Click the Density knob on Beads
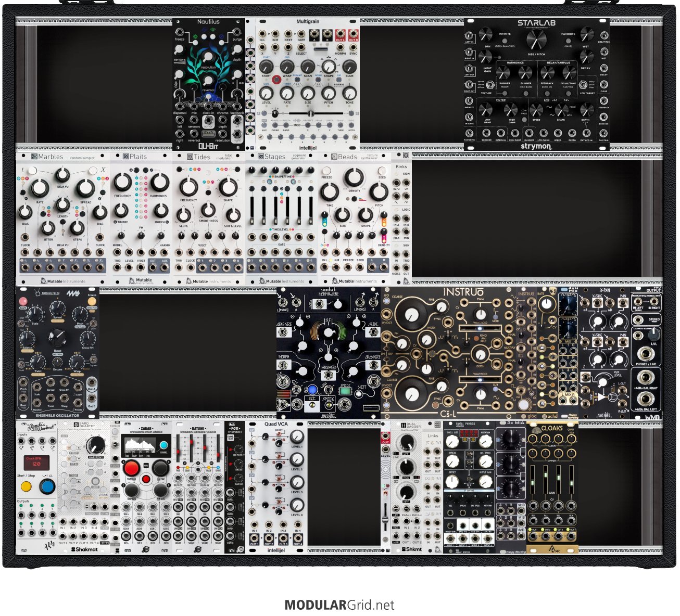 [x=354, y=178]
